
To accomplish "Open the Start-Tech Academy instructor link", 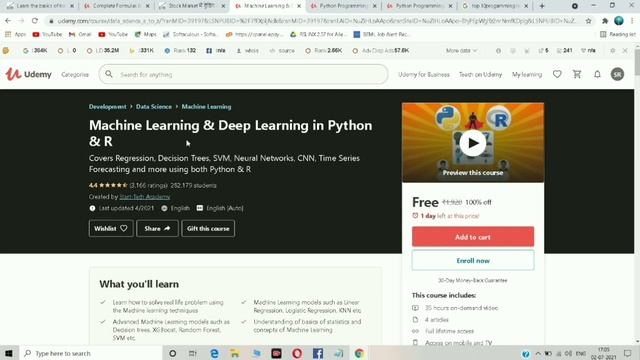I will click(x=144, y=197).
